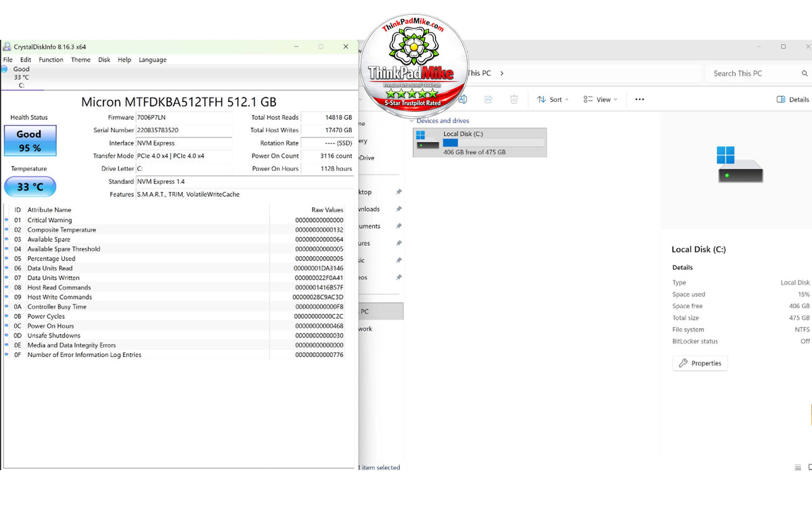Viewport: 812px width, 510px height.
Task: Click the Total Host Writes value 17470 GB
Action: [x=328, y=130]
